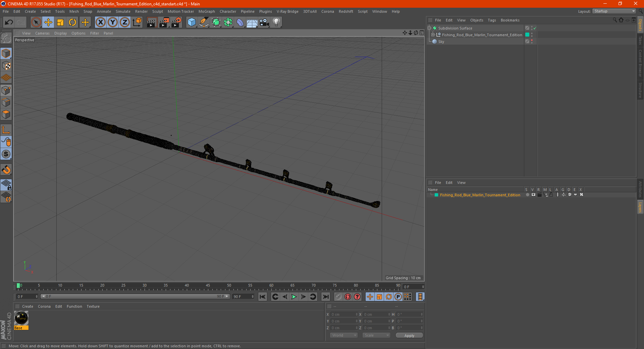644x349 pixels.
Task: Select the Scale tool
Action: pos(60,22)
